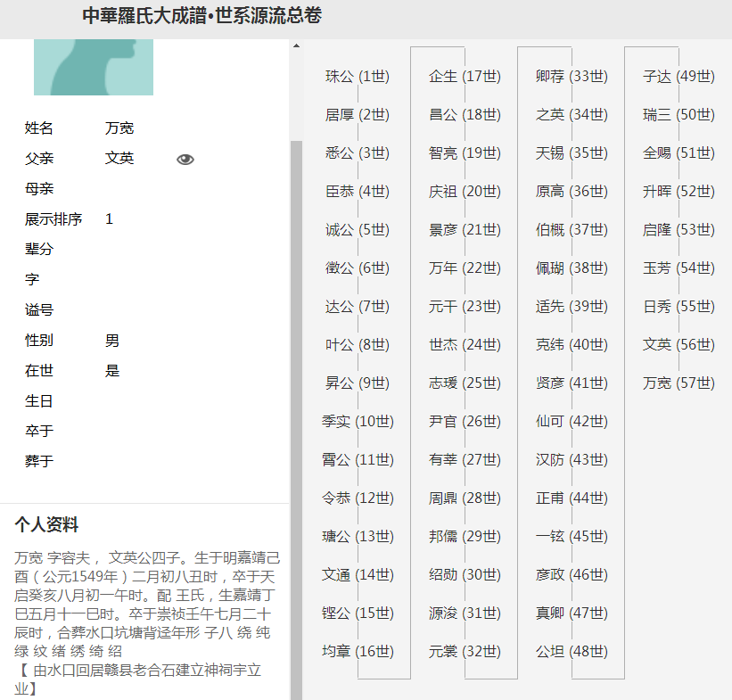Click 玉芳 (54世)
Screen dimensions: 732x700
click(x=679, y=268)
